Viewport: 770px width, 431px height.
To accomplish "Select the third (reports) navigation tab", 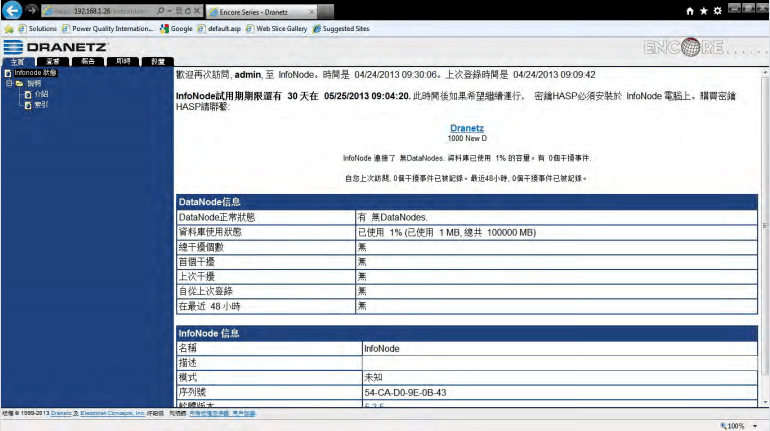I will 88,61.
